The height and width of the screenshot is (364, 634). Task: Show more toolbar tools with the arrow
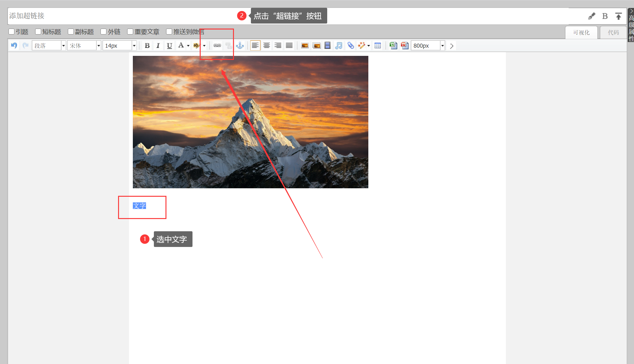452,46
